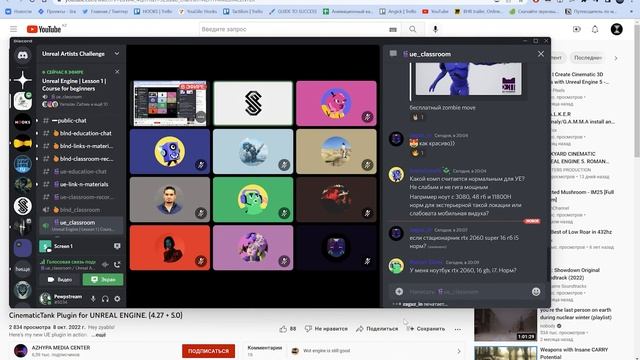
Task: Select the white S logo participant tile
Action: (253, 103)
